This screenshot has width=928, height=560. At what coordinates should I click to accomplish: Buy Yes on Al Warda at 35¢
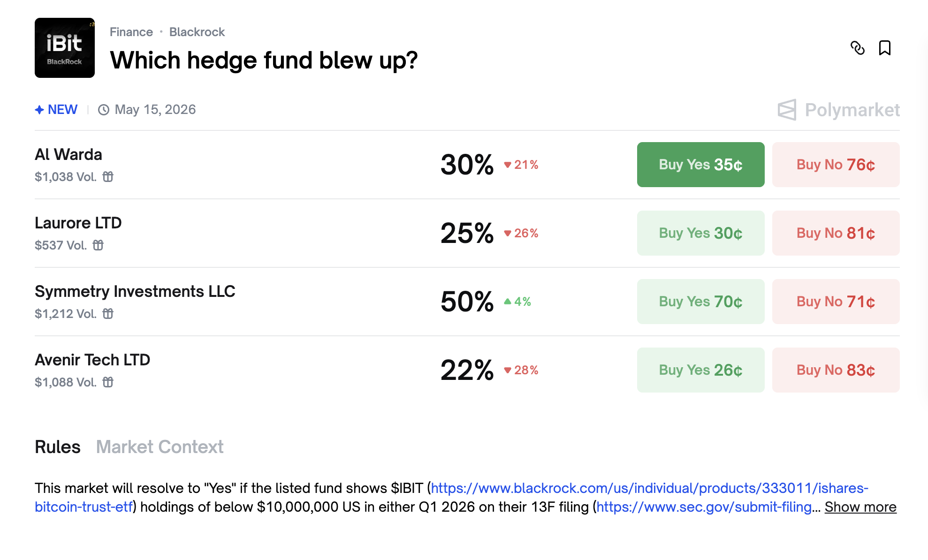700,165
